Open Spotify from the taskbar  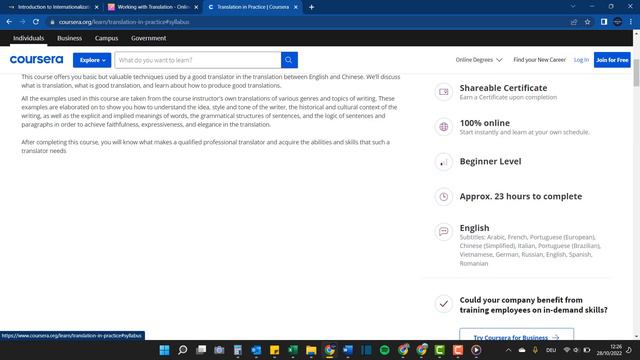(384, 350)
